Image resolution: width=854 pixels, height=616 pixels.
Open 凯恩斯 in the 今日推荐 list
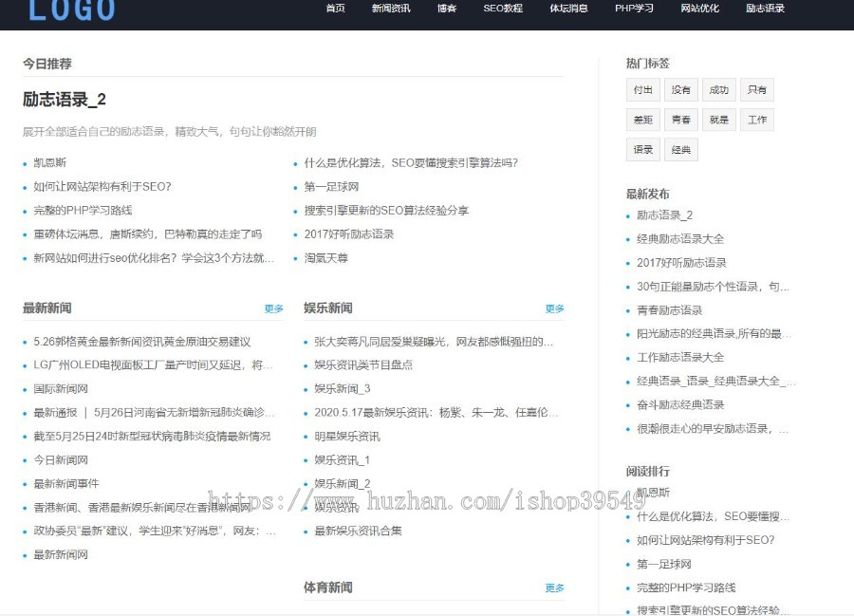pos(49,163)
